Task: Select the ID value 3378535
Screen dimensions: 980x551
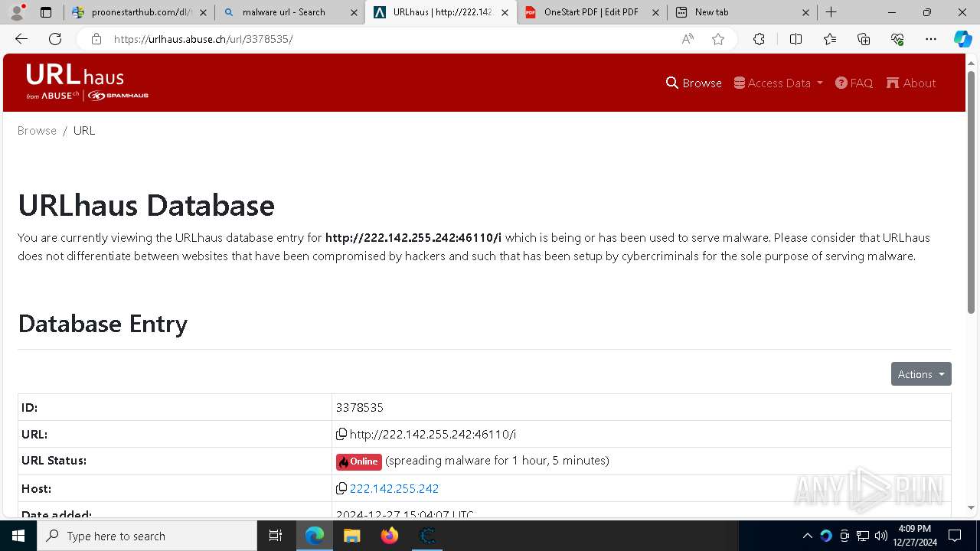Action: tap(359, 408)
